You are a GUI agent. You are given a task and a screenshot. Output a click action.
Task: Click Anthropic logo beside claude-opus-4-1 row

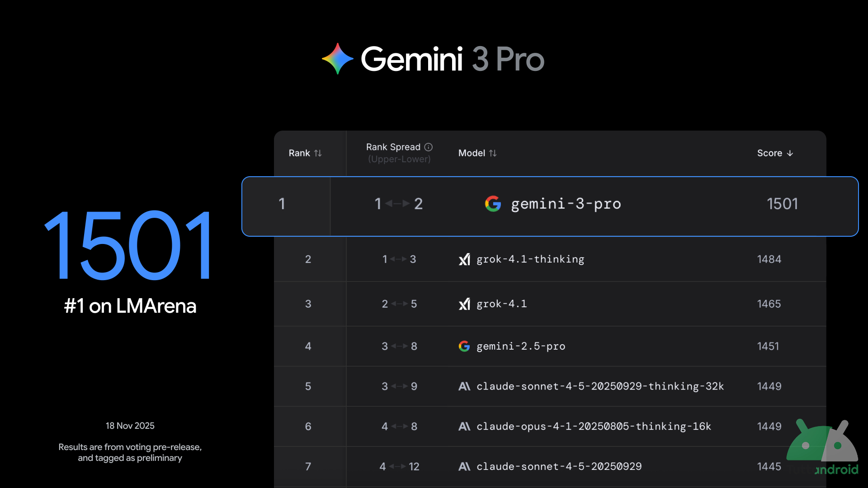[464, 427]
